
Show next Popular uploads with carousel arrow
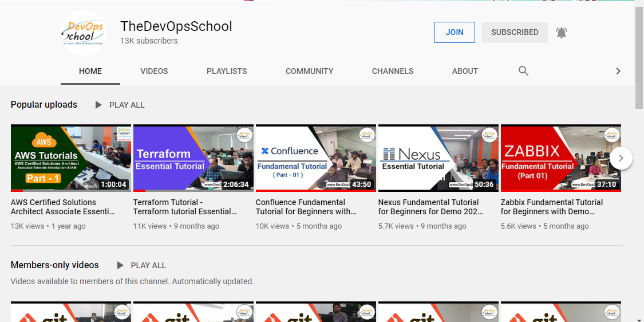621,158
